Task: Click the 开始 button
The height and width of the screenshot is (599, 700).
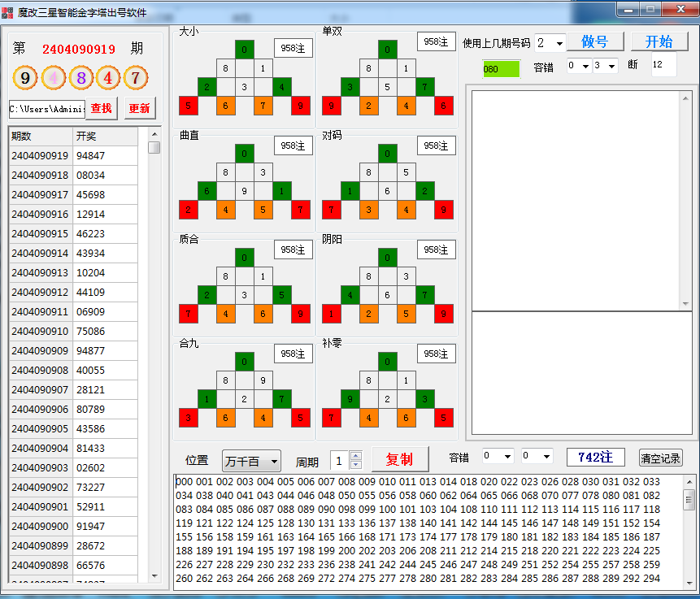Action: click(x=659, y=42)
